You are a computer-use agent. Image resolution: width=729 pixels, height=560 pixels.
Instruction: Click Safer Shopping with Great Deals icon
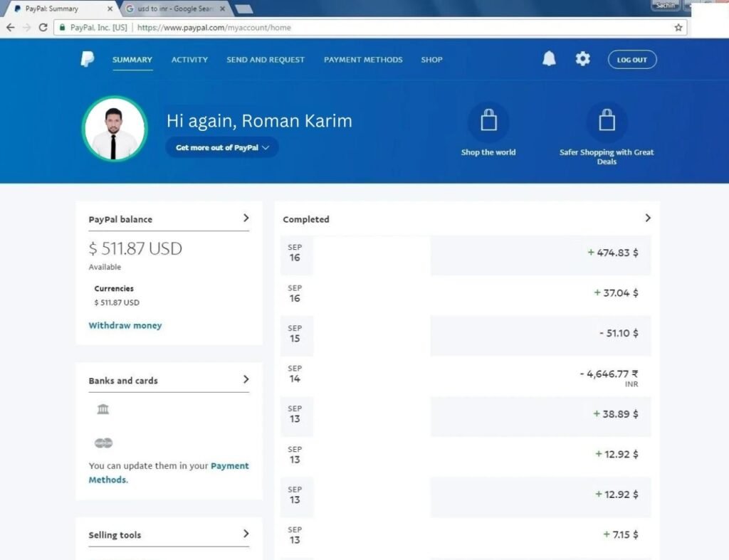point(607,121)
